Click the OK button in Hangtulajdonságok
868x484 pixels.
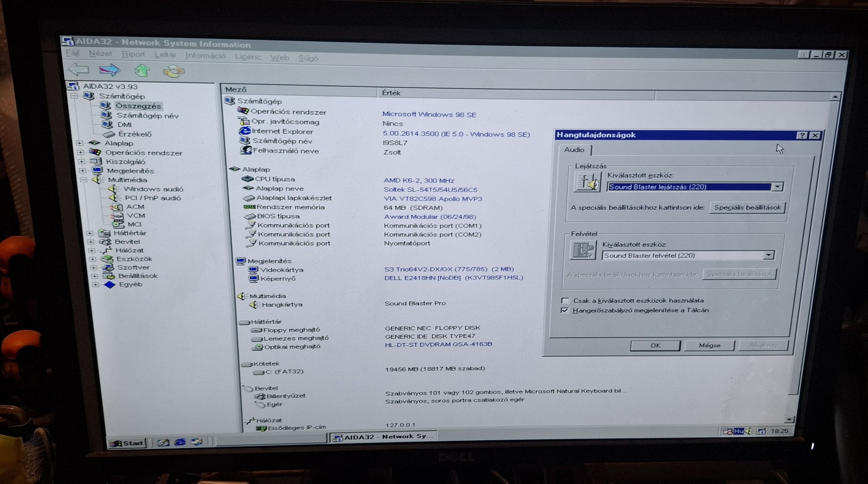coord(655,345)
